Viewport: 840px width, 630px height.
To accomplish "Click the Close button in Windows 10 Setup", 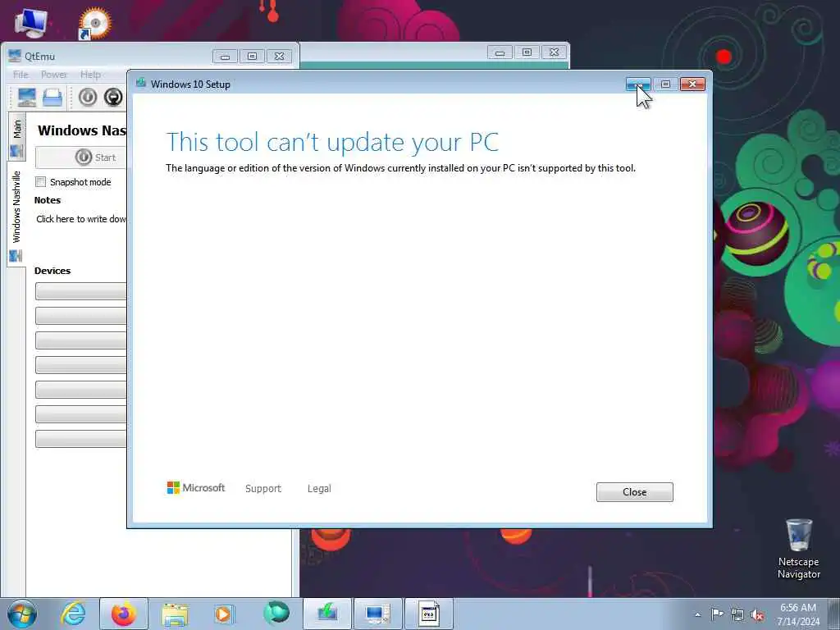I will (x=634, y=492).
